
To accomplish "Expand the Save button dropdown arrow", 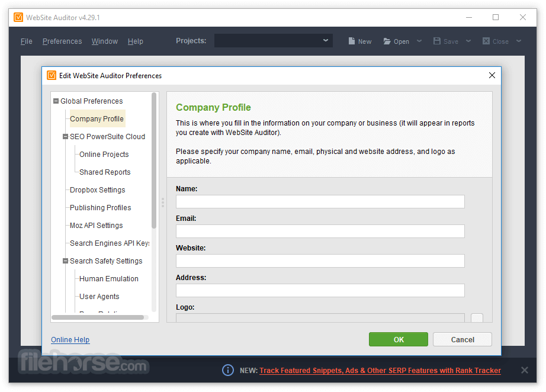I will pos(468,41).
